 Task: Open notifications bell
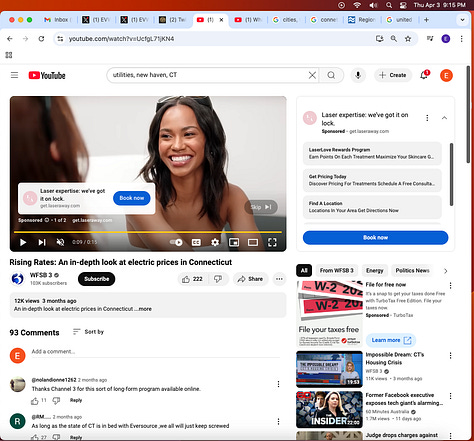coord(424,75)
